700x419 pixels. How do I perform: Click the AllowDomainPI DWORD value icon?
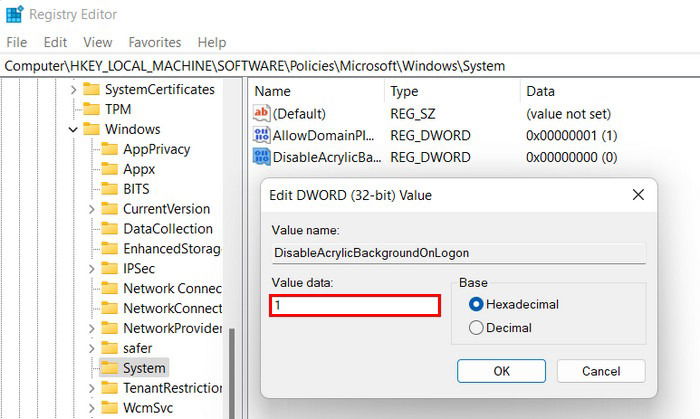(261, 135)
